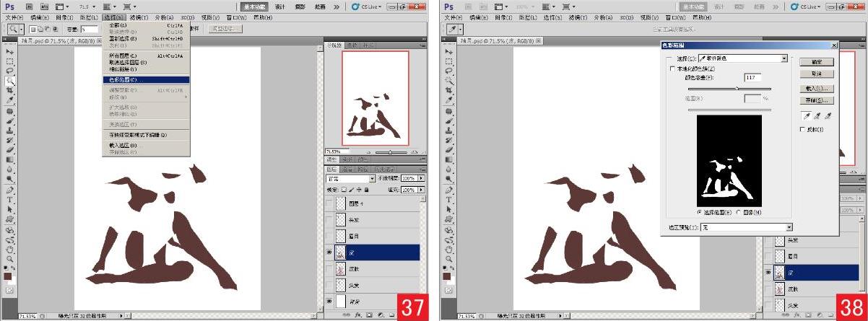This screenshot has height=321, width=868.
Task: Choose the first eyedropper in Color Range dialog
Action: coord(807,115)
